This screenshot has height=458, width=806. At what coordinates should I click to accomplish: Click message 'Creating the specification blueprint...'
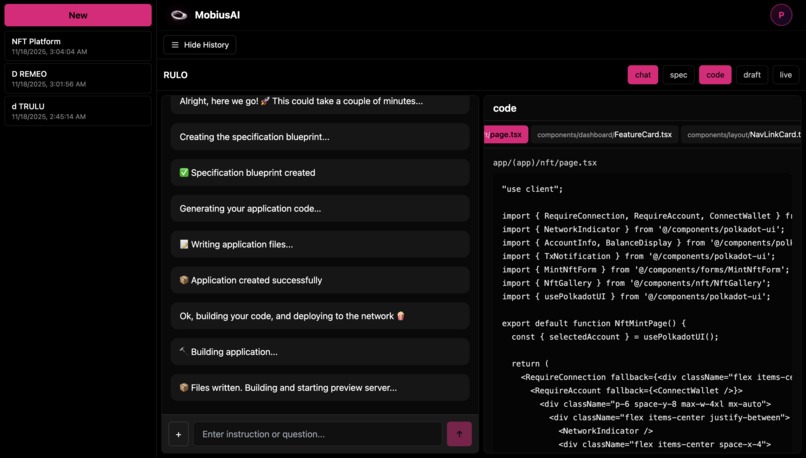[x=320, y=137]
